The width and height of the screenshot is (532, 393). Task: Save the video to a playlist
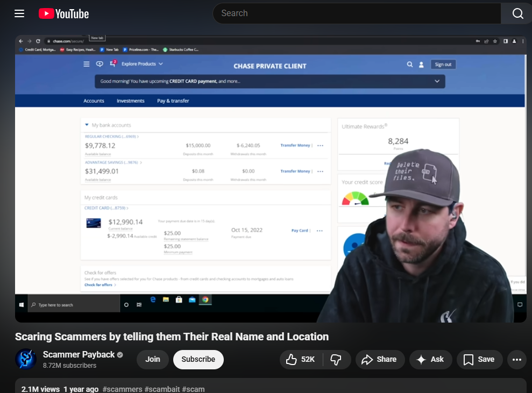click(479, 359)
